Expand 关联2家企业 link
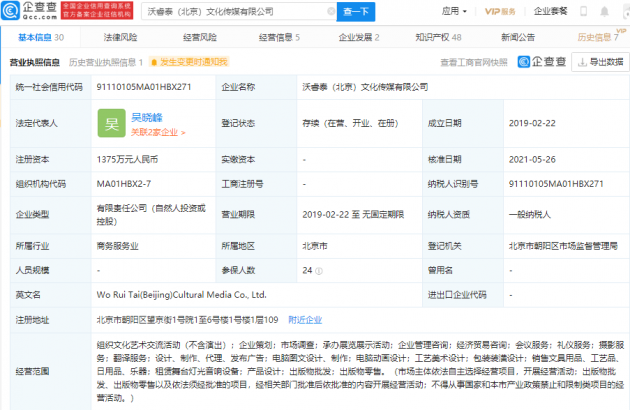Viewport: 630px width, 410px height. 158,132
